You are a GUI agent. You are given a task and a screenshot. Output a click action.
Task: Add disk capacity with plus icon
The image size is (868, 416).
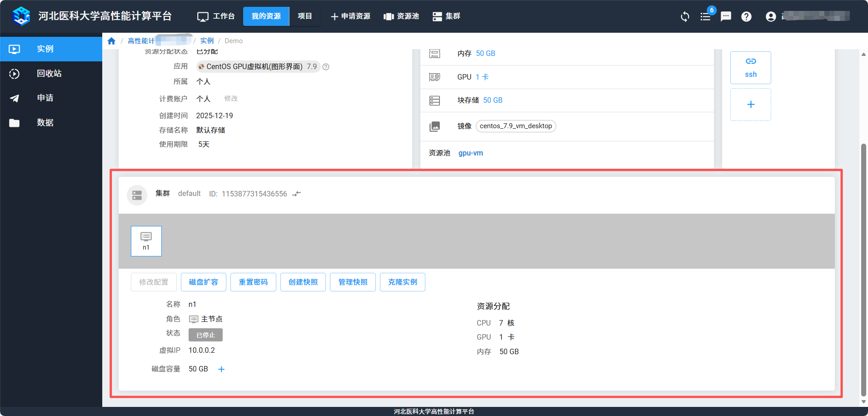click(221, 369)
